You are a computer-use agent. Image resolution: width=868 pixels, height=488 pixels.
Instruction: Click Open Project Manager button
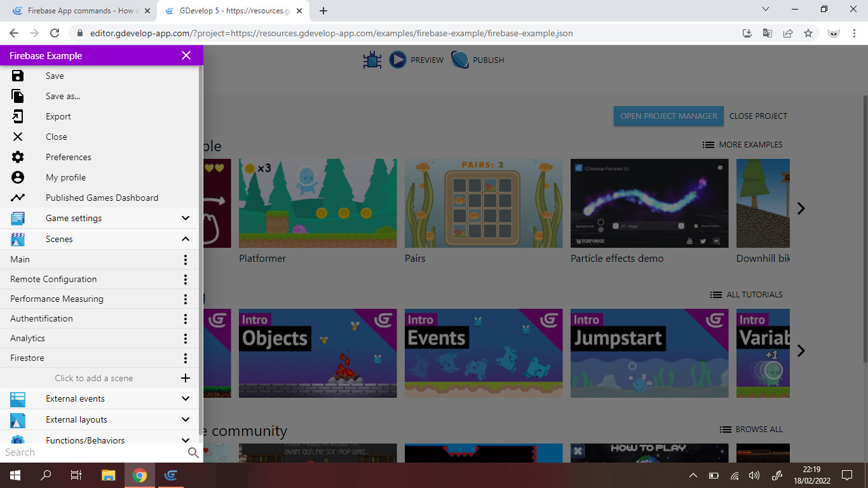(668, 116)
